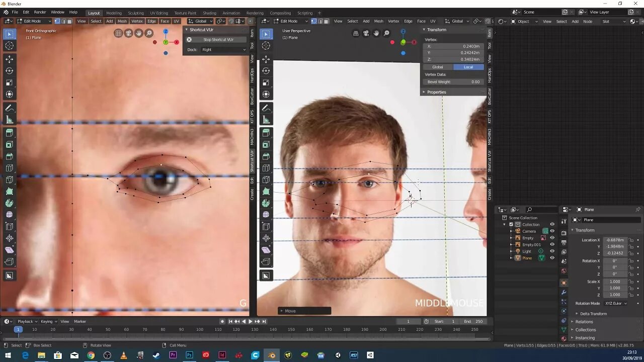Viewport: 644px width, 362px height.
Task: Open the Render menu
Action: click(40, 12)
